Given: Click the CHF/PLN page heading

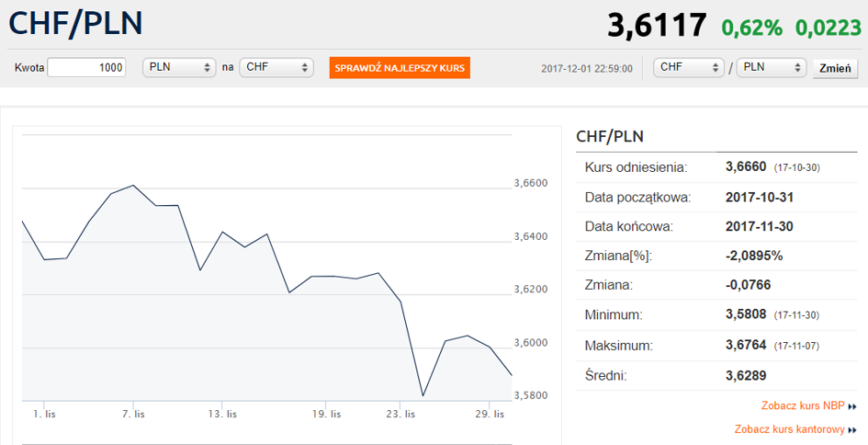Looking at the screenshot, I should pos(76,23).
